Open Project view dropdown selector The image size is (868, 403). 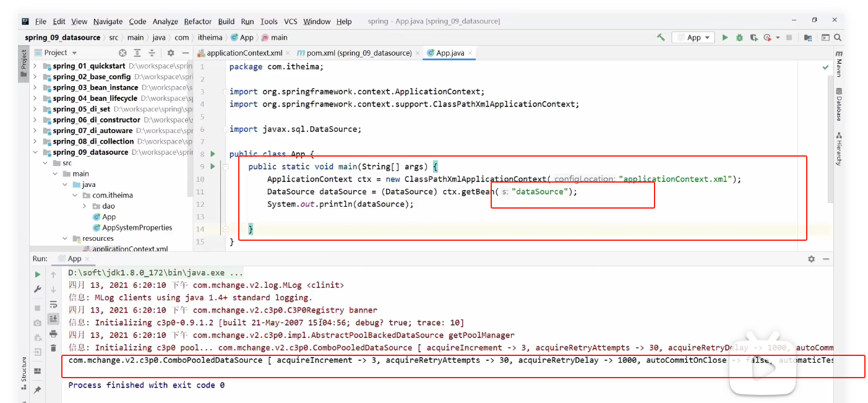click(x=56, y=53)
